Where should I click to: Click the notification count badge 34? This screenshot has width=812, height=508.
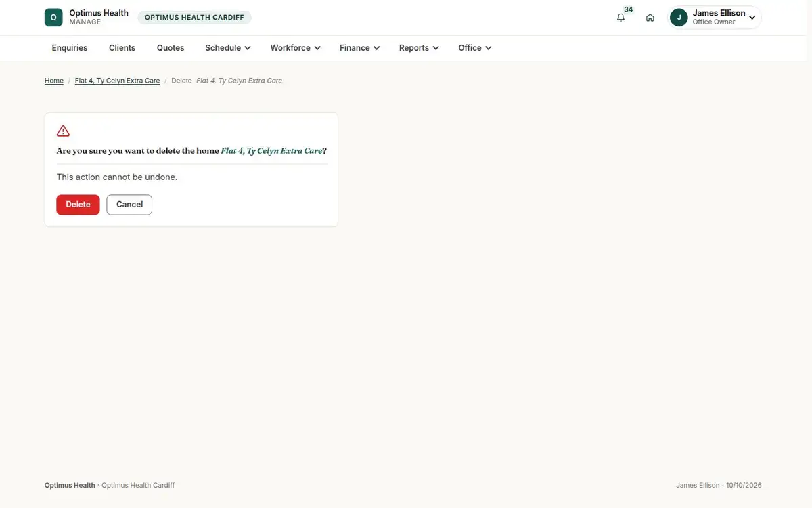pos(629,9)
